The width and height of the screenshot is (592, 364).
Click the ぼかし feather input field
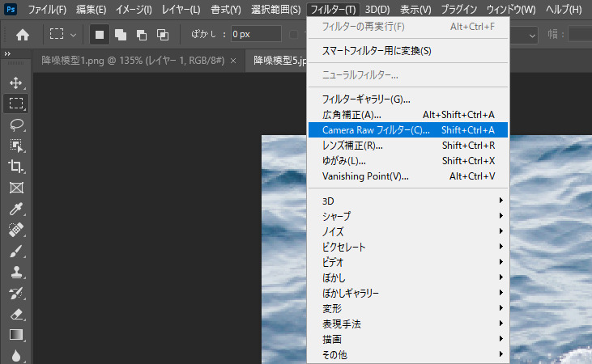point(253,35)
